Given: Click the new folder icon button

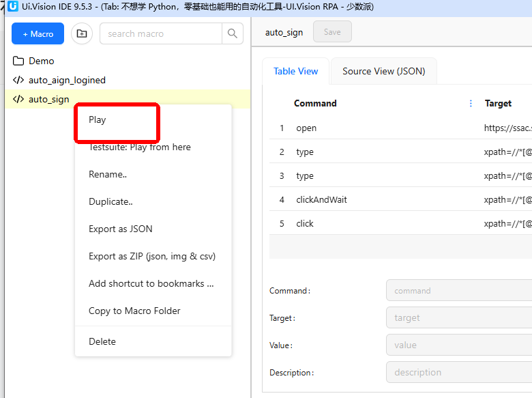Looking at the screenshot, I should pyautogui.click(x=82, y=33).
